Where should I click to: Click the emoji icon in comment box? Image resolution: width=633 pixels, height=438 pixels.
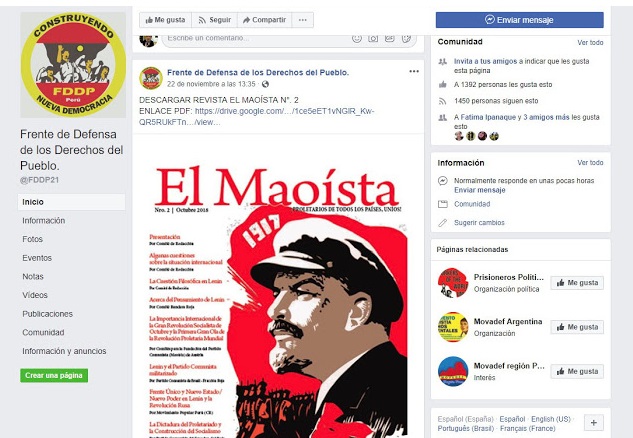point(356,38)
